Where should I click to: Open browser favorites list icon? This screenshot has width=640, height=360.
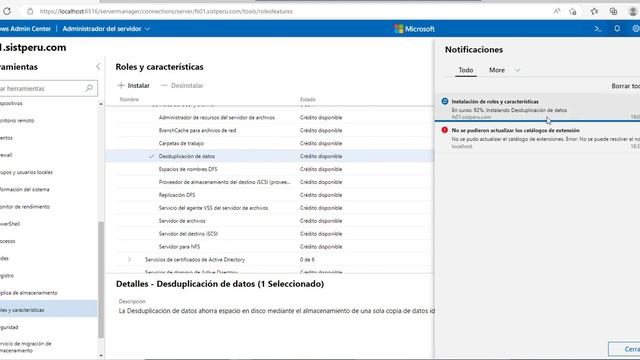pyautogui.click(x=594, y=11)
